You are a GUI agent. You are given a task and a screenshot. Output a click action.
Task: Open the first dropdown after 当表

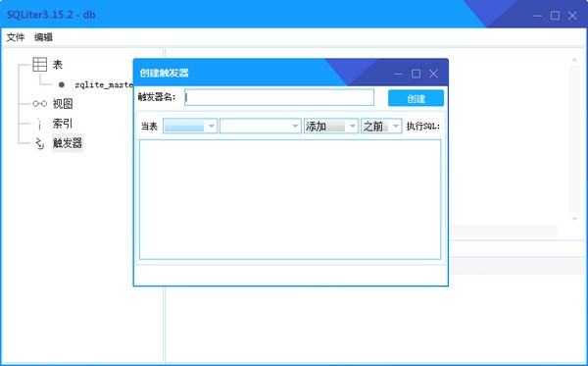pos(190,127)
